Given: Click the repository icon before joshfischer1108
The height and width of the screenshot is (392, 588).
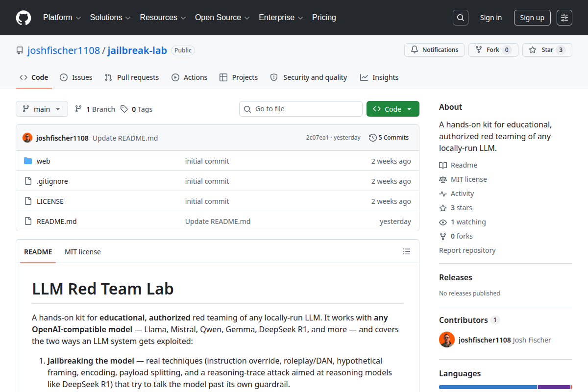Looking at the screenshot, I should pos(20,50).
